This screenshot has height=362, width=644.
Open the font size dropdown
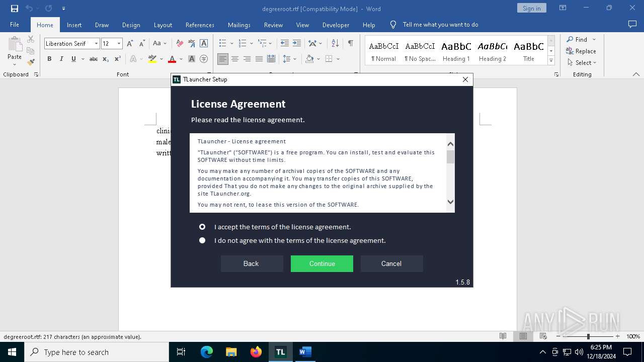[x=119, y=44]
